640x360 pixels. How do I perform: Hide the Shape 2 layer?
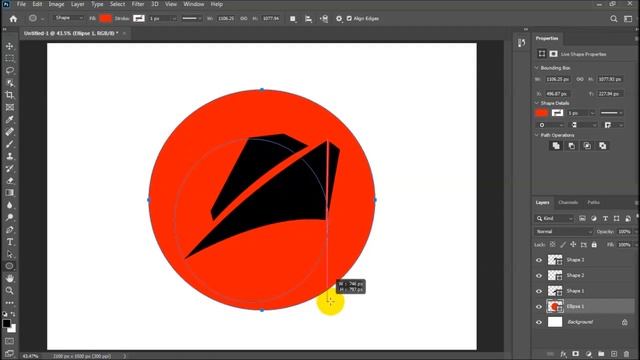(539, 276)
